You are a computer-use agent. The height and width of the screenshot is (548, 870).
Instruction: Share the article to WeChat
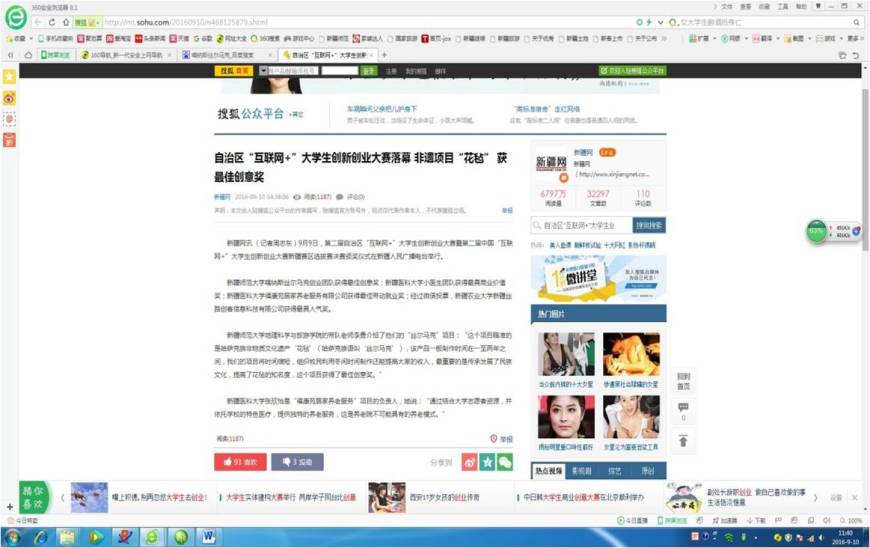click(505, 462)
